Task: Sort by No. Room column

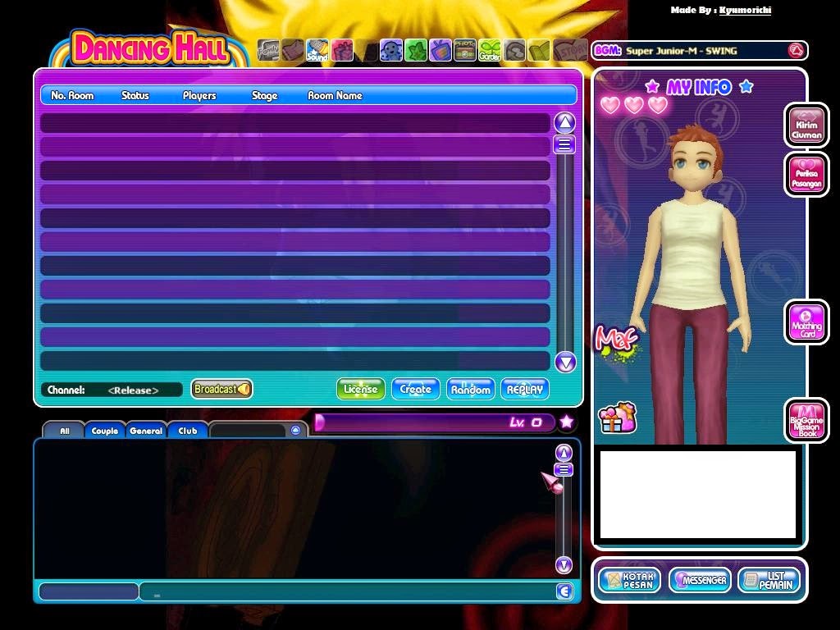Action: (x=72, y=95)
